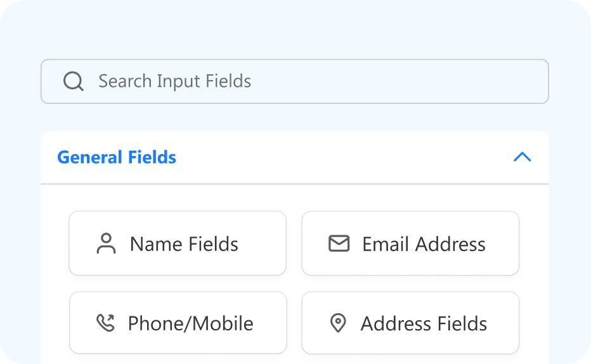The width and height of the screenshot is (591, 364).
Task: Click the "Name Fields" text label
Action: click(184, 244)
